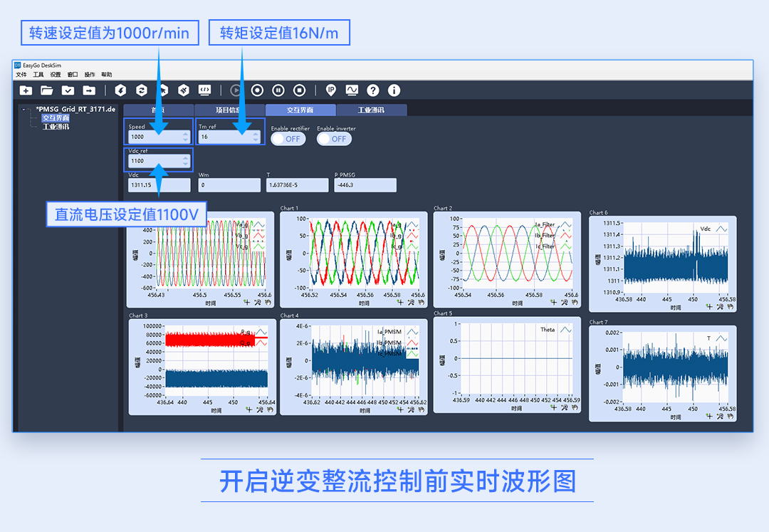Click the cursor crosshair tool in Chart 5
The width and height of the screenshot is (769, 532).
[554, 407]
